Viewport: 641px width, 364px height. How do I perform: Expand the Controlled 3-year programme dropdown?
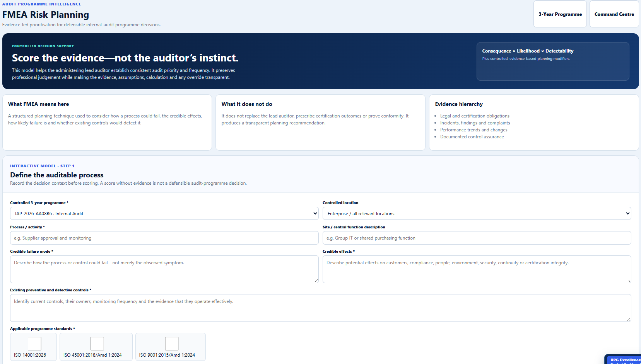coord(164,213)
